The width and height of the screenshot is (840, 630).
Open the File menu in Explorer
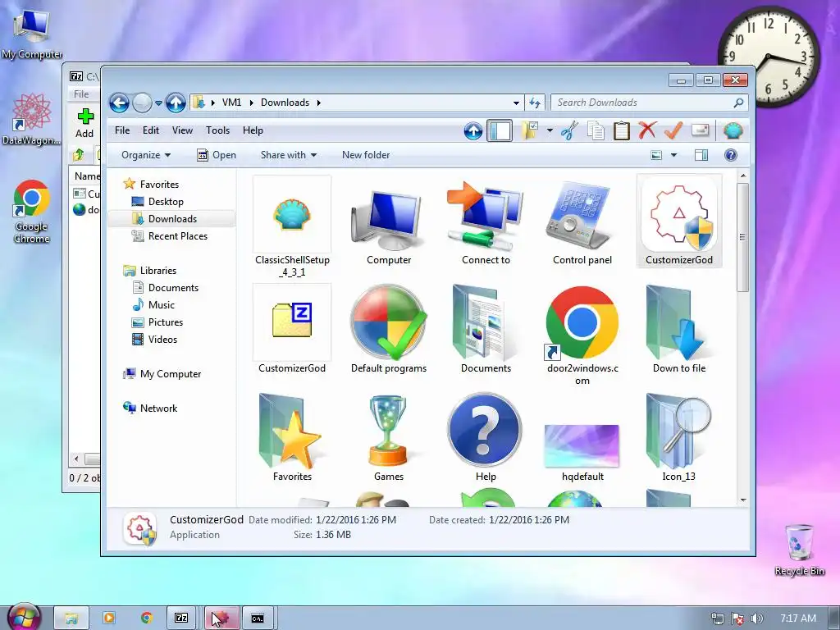point(122,130)
